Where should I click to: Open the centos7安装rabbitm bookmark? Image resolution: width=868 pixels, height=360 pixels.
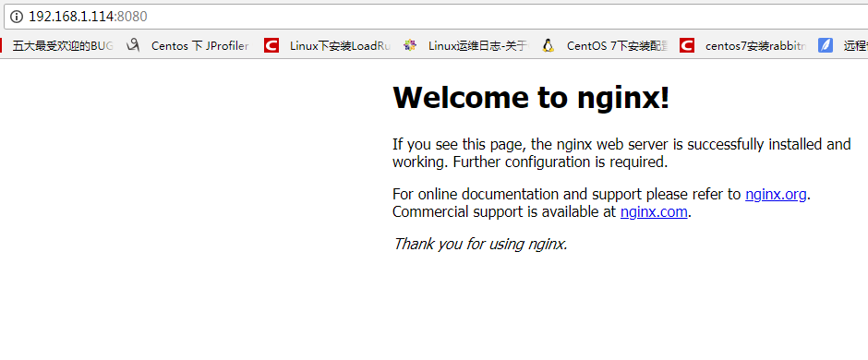[x=755, y=46]
